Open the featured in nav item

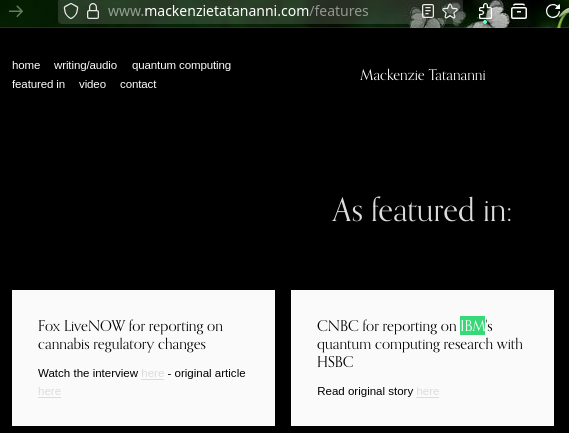(38, 84)
